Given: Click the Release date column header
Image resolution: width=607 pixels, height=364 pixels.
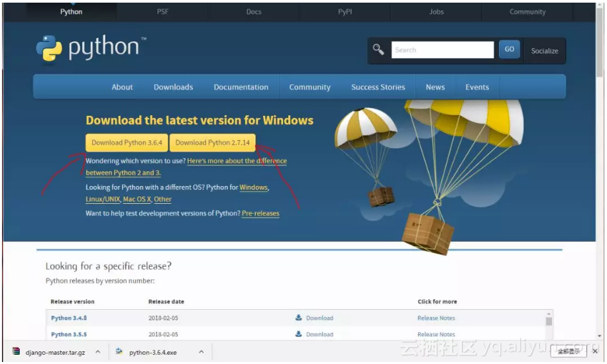Looking at the screenshot, I should 166,301.
